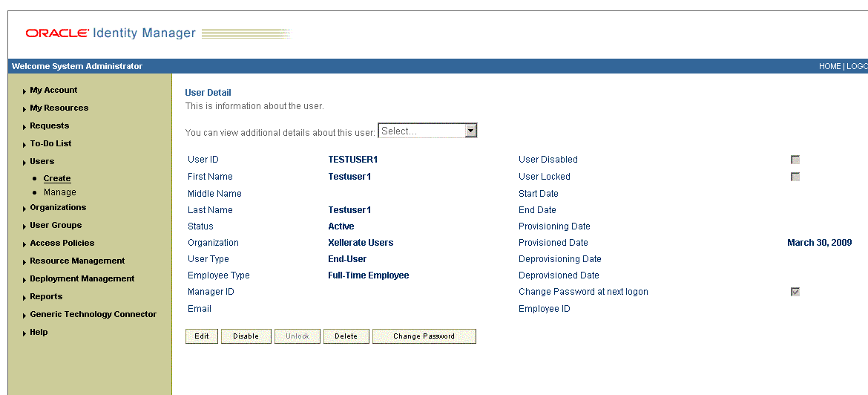Expand the Organizations arrow
The height and width of the screenshot is (395, 868).
coord(24,209)
